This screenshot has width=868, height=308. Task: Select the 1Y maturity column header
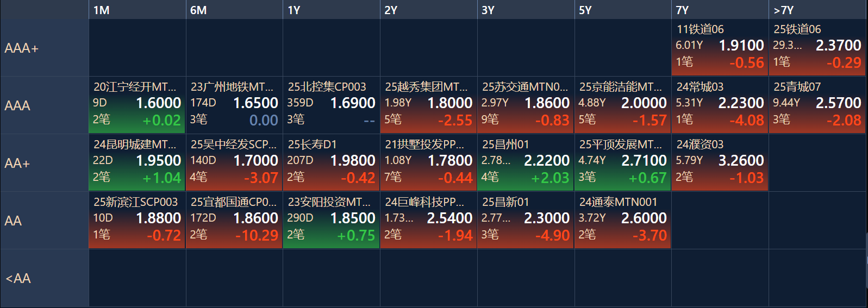pyautogui.click(x=332, y=10)
